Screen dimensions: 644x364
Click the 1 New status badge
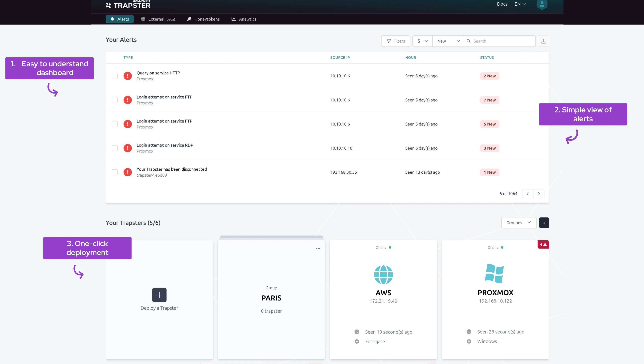(x=489, y=172)
